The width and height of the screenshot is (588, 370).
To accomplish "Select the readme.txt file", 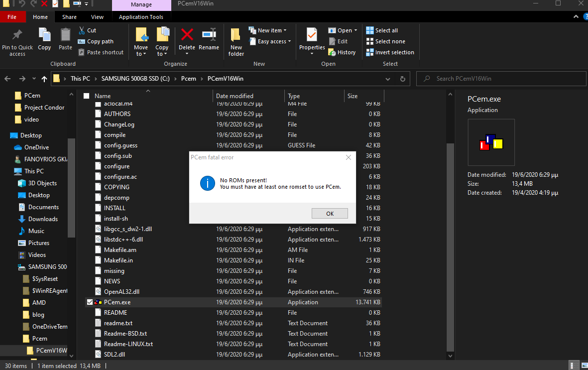I will click(x=118, y=323).
